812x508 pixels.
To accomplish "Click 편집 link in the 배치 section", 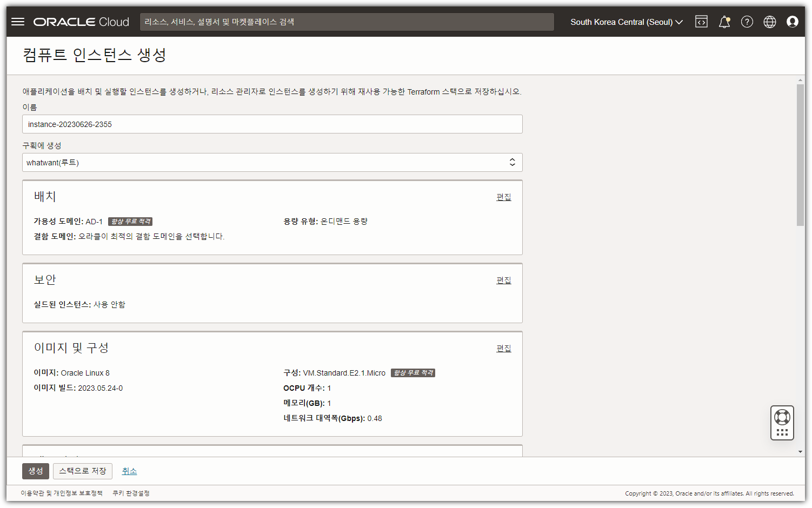I will click(504, 197).
